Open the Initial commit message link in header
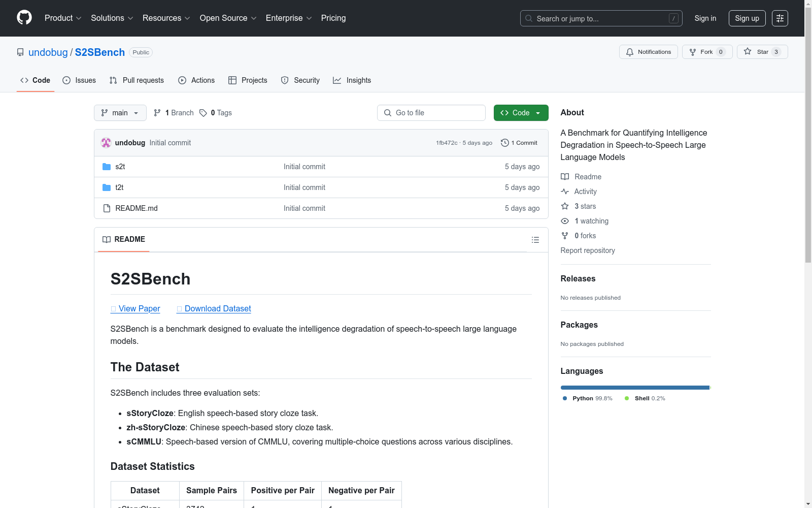This screenshot has width=812, height=508. click(x=170, y=143)
